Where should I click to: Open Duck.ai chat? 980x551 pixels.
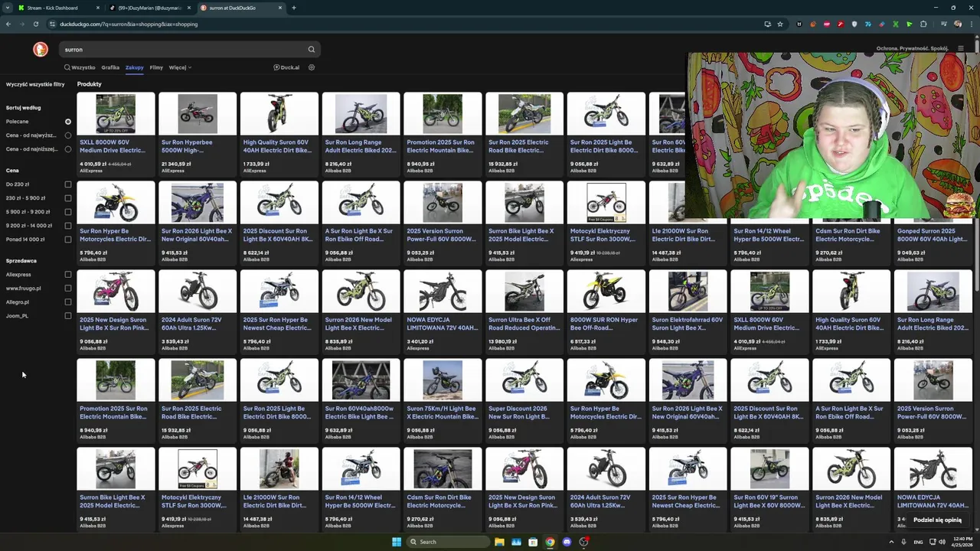coord(286,67)
